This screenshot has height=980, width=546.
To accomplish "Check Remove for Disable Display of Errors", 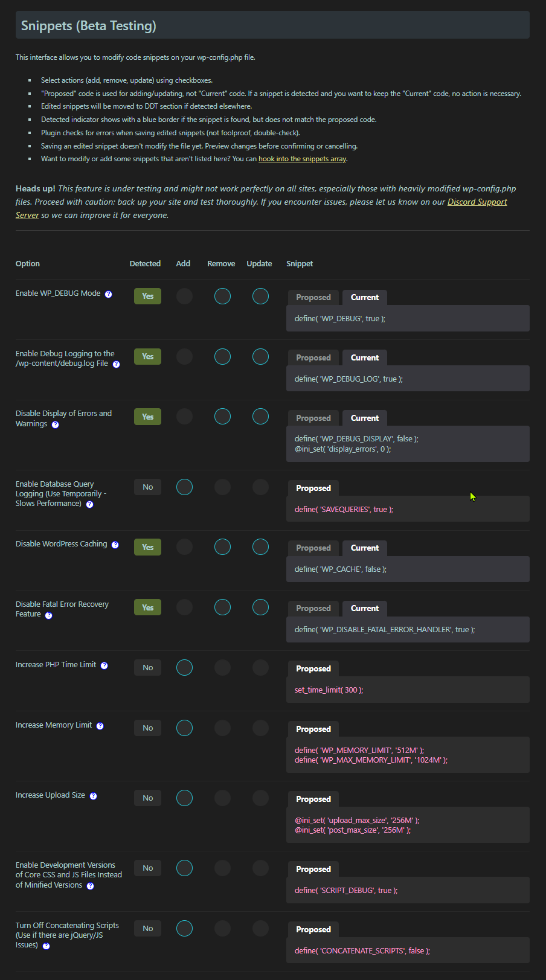I will (x=222, y=417).
